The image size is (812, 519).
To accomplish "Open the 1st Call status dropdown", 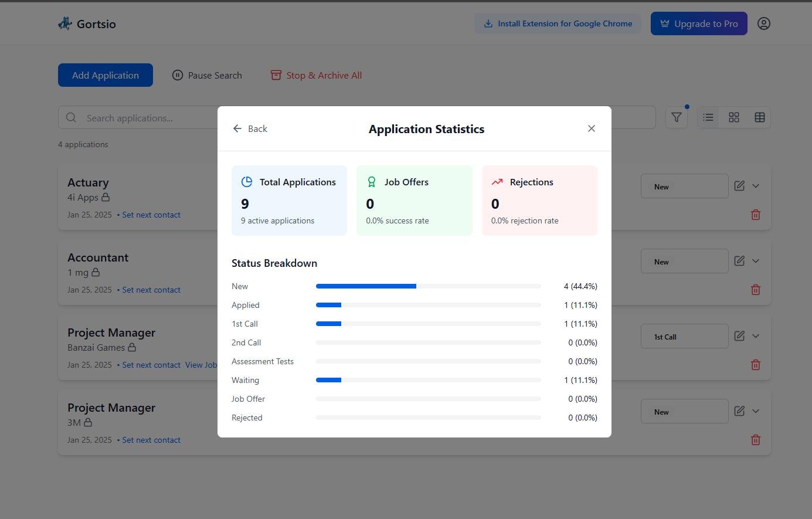I will click(x=684, y=337).
